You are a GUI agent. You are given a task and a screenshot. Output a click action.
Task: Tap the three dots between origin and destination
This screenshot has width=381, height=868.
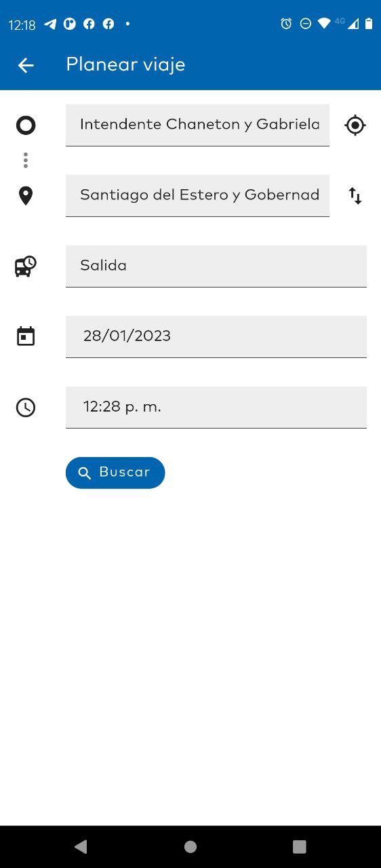[x=26, y=161]
